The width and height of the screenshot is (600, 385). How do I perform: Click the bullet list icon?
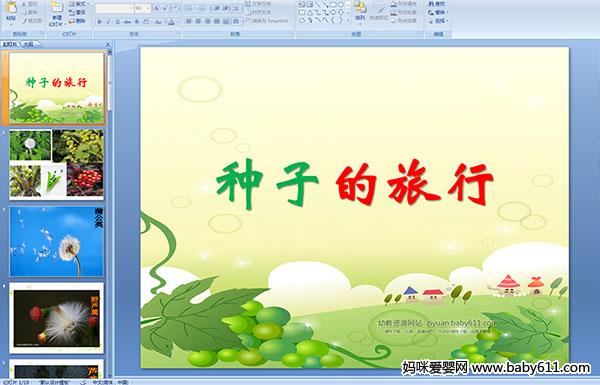point(190,8)
